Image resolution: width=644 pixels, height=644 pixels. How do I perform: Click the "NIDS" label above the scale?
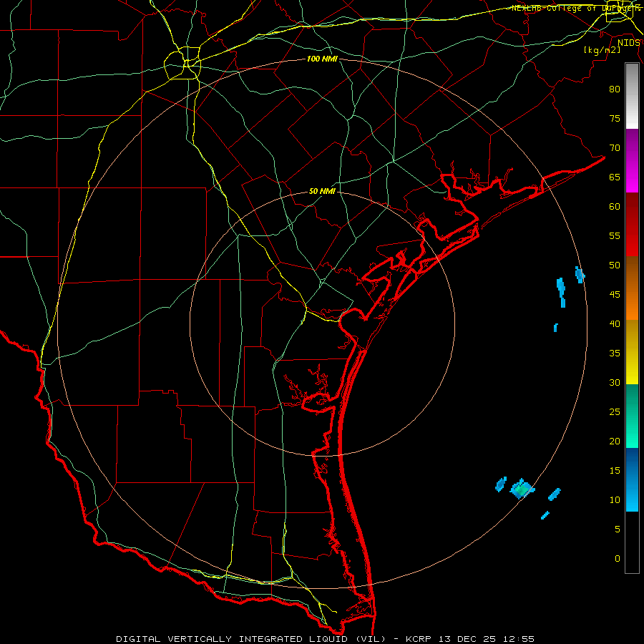pyautogui.click(x=628, y=43)
